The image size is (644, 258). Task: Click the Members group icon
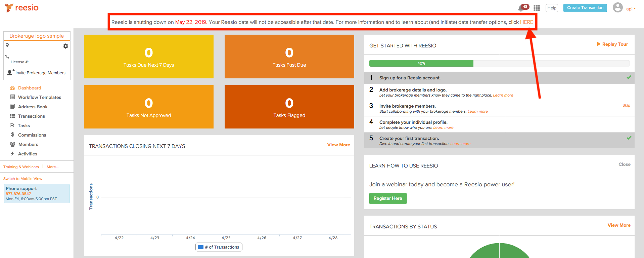pos(12,144)
